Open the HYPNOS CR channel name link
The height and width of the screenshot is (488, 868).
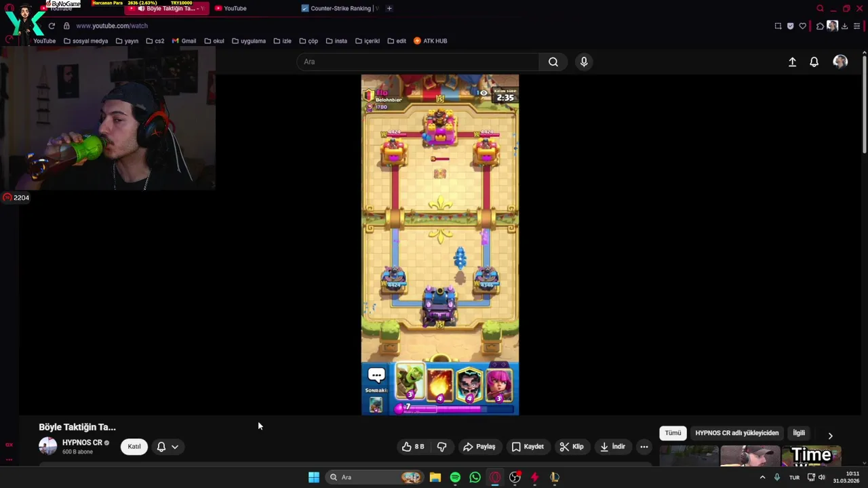(x=82, y=443)
